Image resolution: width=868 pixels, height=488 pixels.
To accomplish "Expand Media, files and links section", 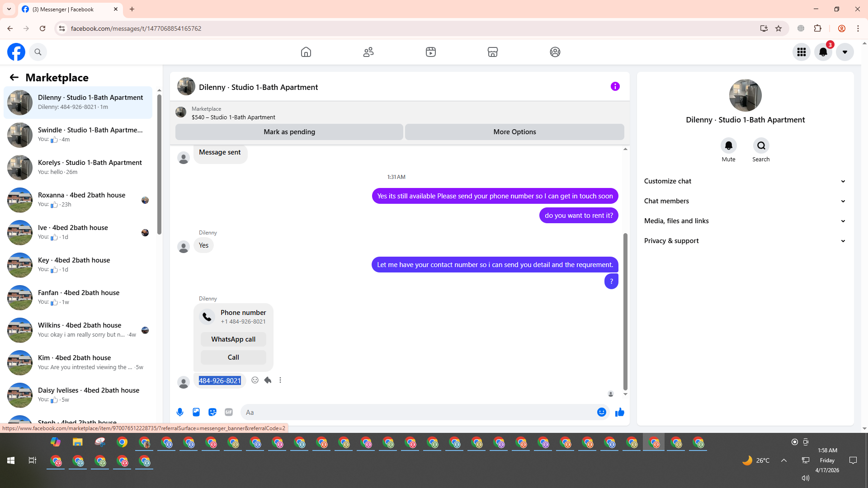I will pos(745,221).
